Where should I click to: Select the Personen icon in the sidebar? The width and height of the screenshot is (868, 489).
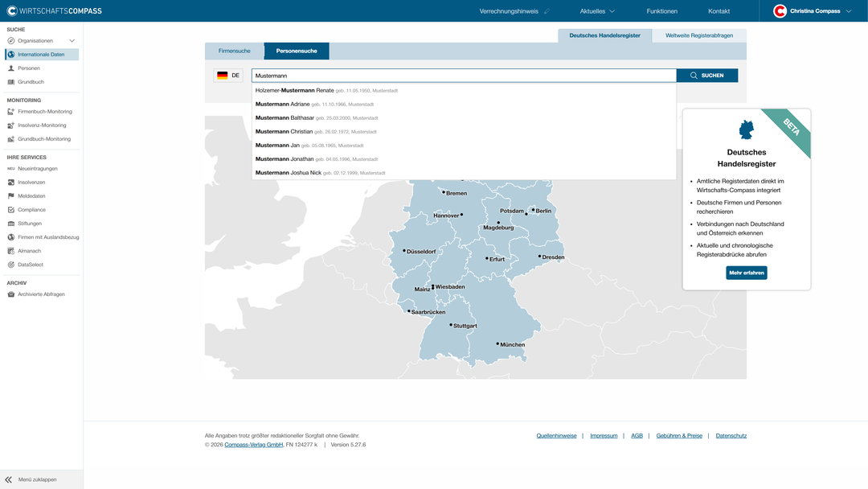tap(11, 68)
